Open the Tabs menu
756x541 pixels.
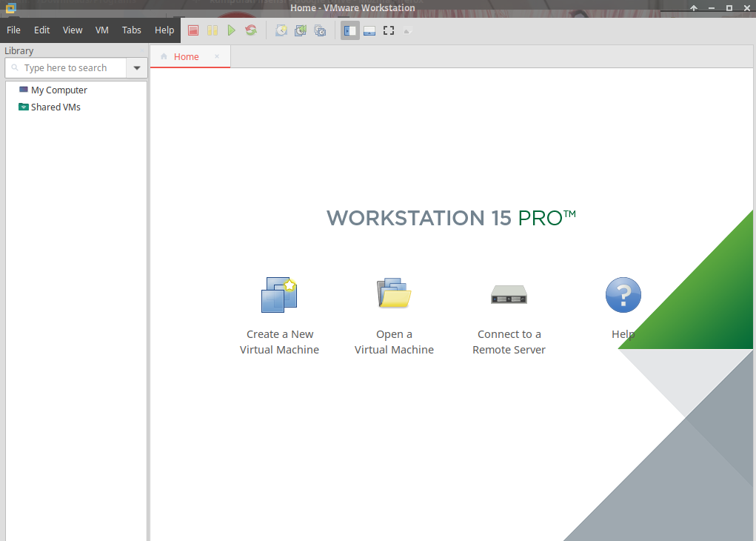coord(132,30)
